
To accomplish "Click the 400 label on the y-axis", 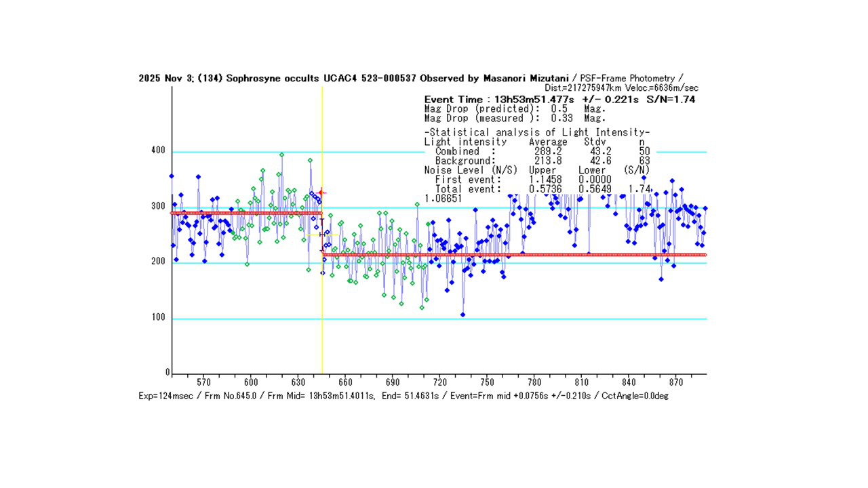I will (159, 150).
